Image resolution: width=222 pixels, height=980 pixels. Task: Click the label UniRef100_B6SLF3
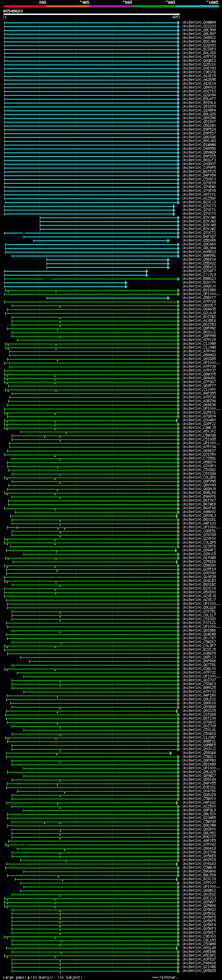tap(199, 160)
